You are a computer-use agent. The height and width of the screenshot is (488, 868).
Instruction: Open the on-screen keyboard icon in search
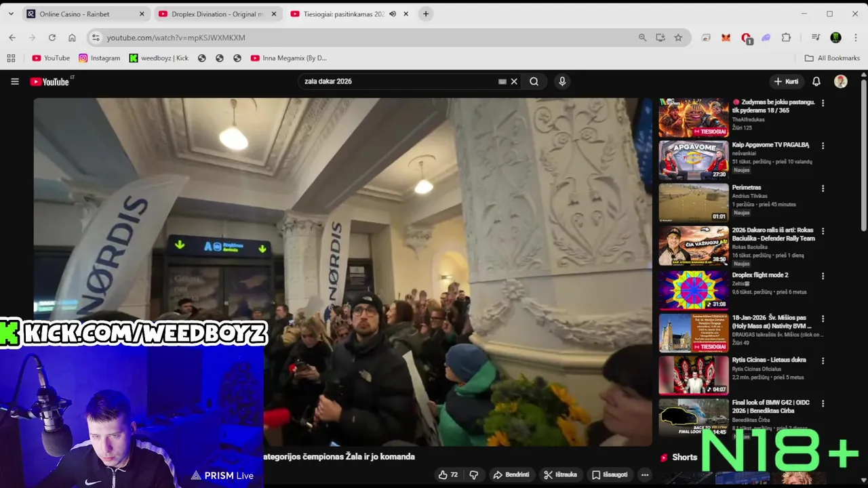[502, 81]
